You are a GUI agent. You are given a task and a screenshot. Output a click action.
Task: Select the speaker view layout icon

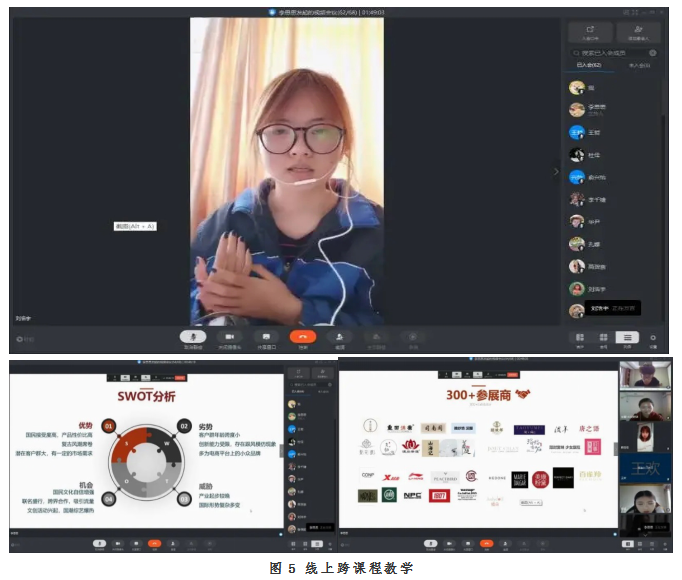pos(580,338)
